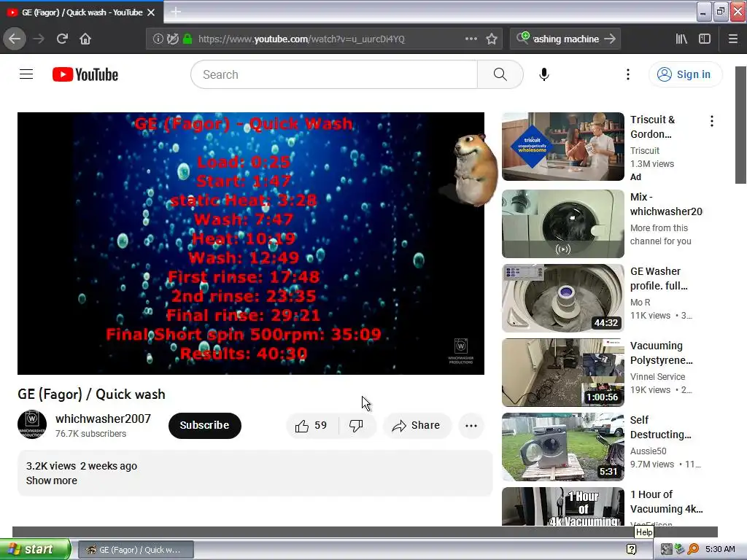Toggle the Firefox sidebar icon
The height and width of the screenshot is (560, 747).
click(705, 39)
